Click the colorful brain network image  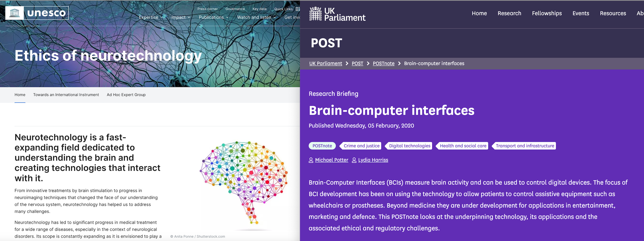(244, 183)
